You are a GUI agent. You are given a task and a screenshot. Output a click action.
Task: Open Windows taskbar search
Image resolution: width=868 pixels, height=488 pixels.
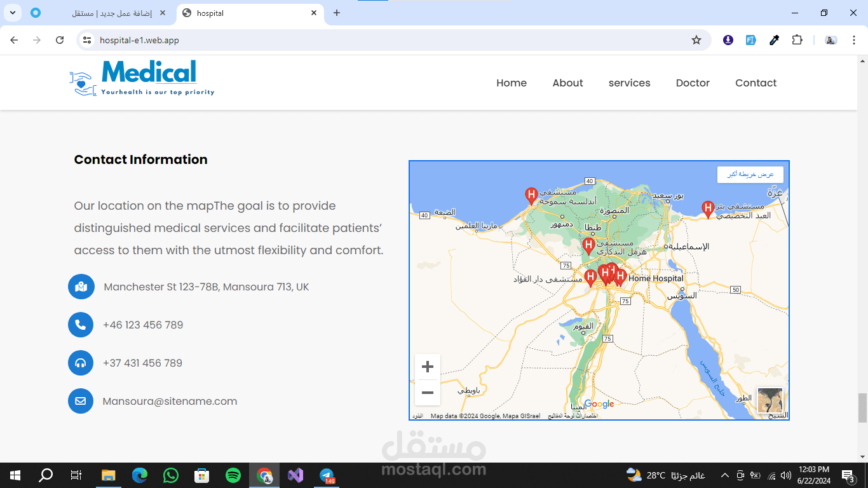(x=46, y=475)
